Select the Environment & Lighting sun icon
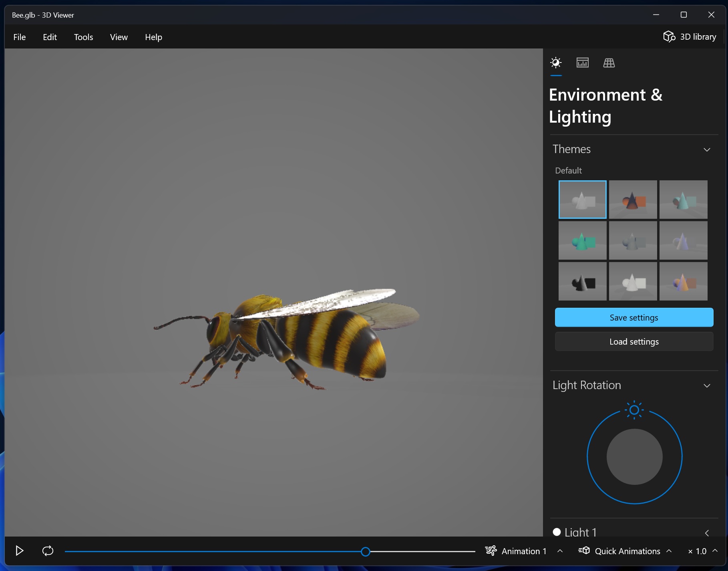The image size is (728, 571). click(555, 63)
